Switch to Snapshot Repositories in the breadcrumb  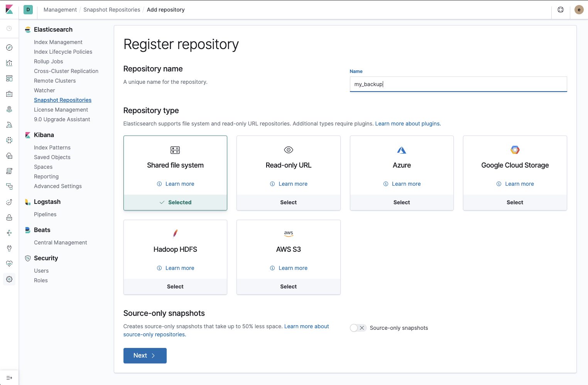(112, 9)
